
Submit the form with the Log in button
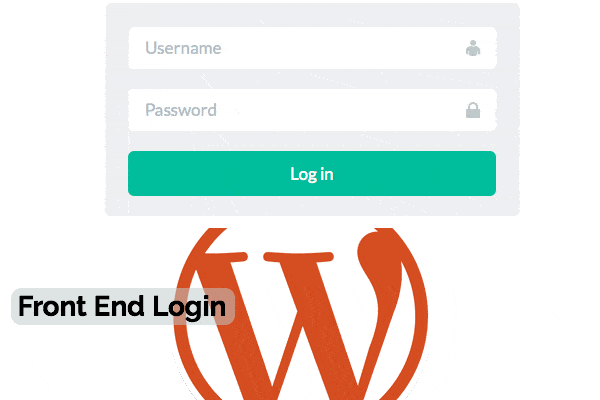[312, 173]
